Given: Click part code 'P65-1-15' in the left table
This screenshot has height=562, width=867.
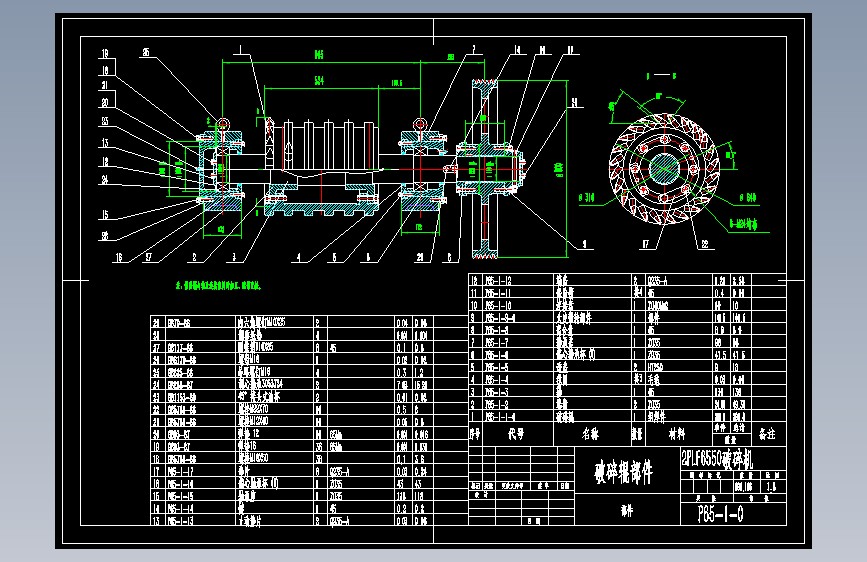Looking at the screenshot, I should 180,496.
